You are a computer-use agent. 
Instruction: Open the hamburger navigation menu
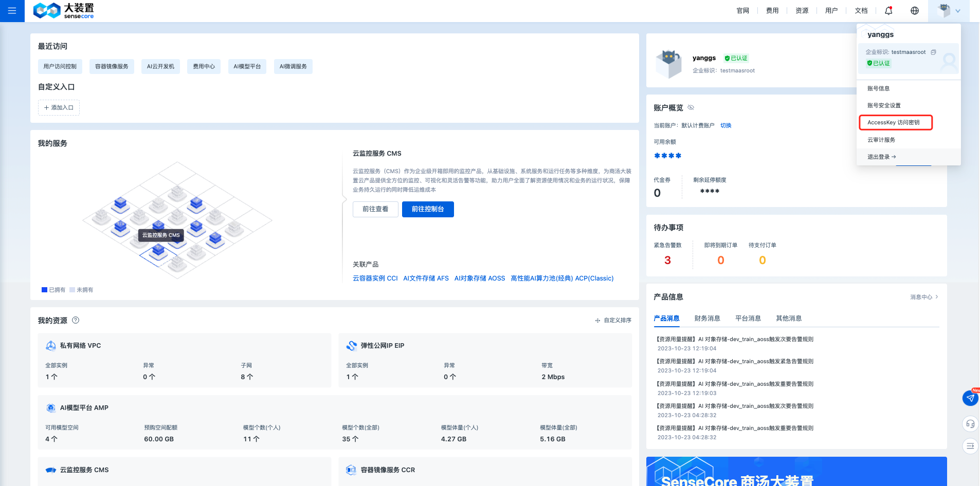[12, 11]
